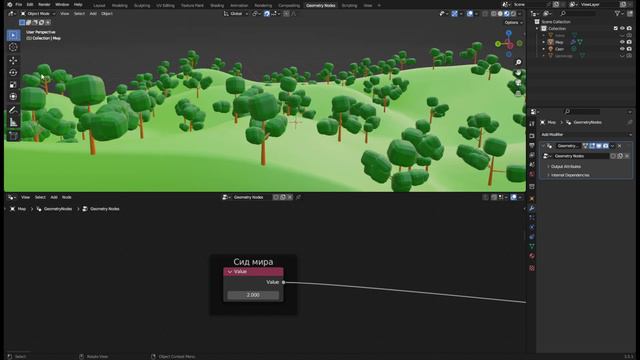Viewport: 640px width, 360px height.
Task: Toggle Collection exclude checkbox in Outliner
Action: click(x=616, y=29)
